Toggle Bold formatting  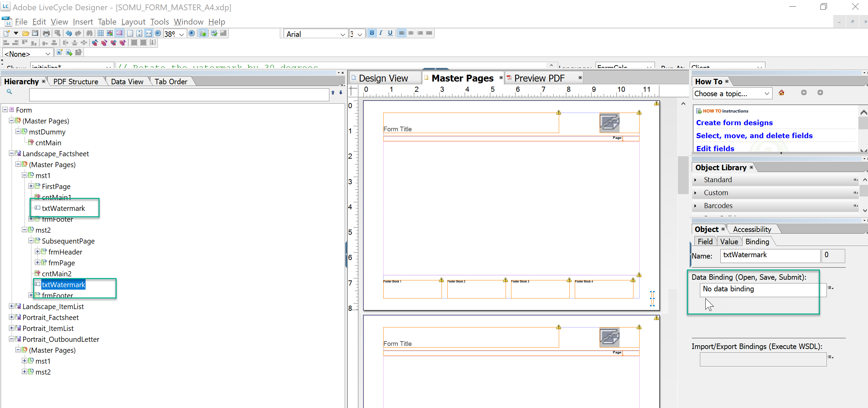click(x=372, y=33)
